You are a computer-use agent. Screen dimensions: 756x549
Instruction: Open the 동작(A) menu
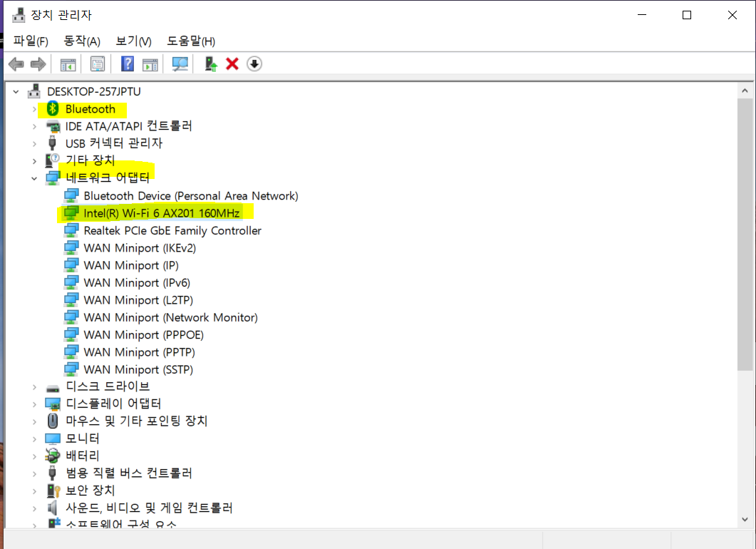click(x=82, y=41)
